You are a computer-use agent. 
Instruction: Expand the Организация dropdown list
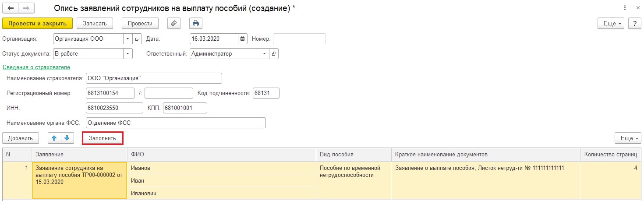click(x=127, y=39)
